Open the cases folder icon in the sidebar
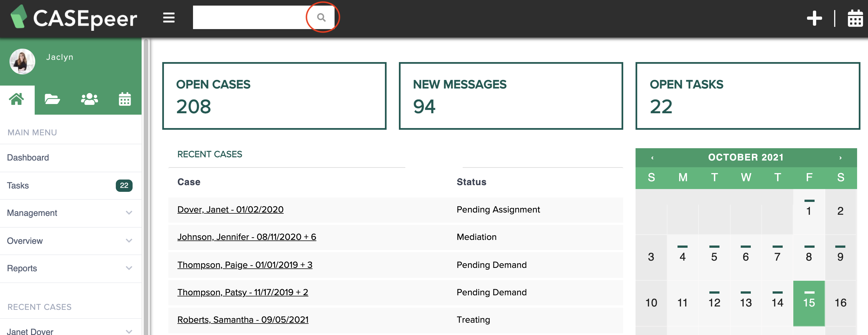This screenshot has width=868, height=335. 52,99
